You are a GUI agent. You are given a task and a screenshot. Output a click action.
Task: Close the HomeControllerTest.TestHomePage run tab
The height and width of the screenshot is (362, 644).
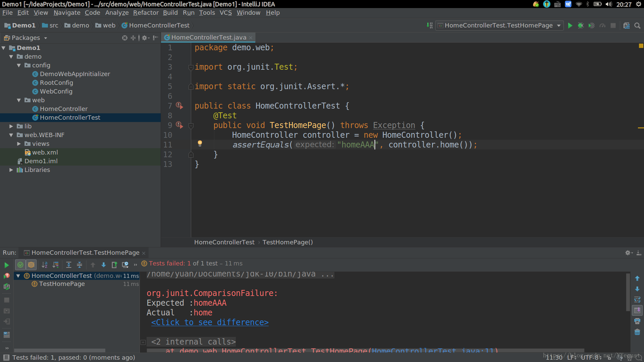point(144,253)
